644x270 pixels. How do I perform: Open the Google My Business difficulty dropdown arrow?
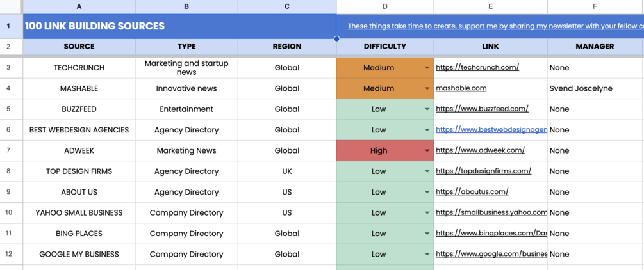pos(427,255)
